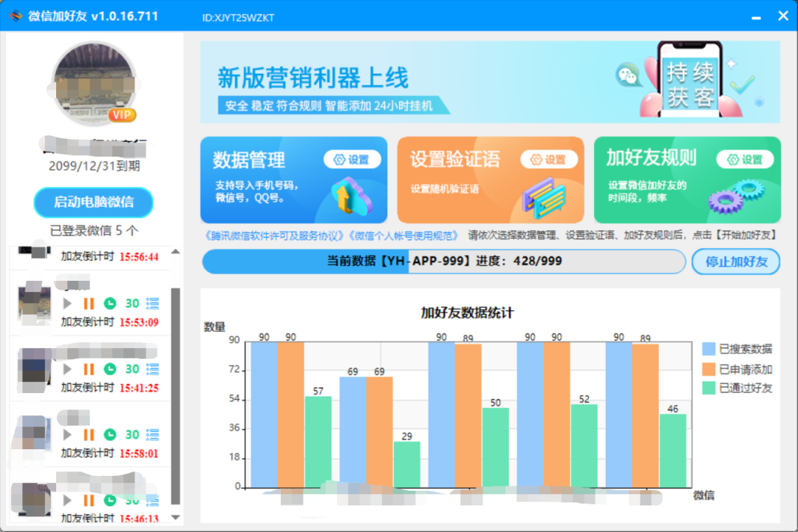Pause the account with countdown 15:58:01
The image size is (798, 532).
pyautogui.click(x=89, y=434)
